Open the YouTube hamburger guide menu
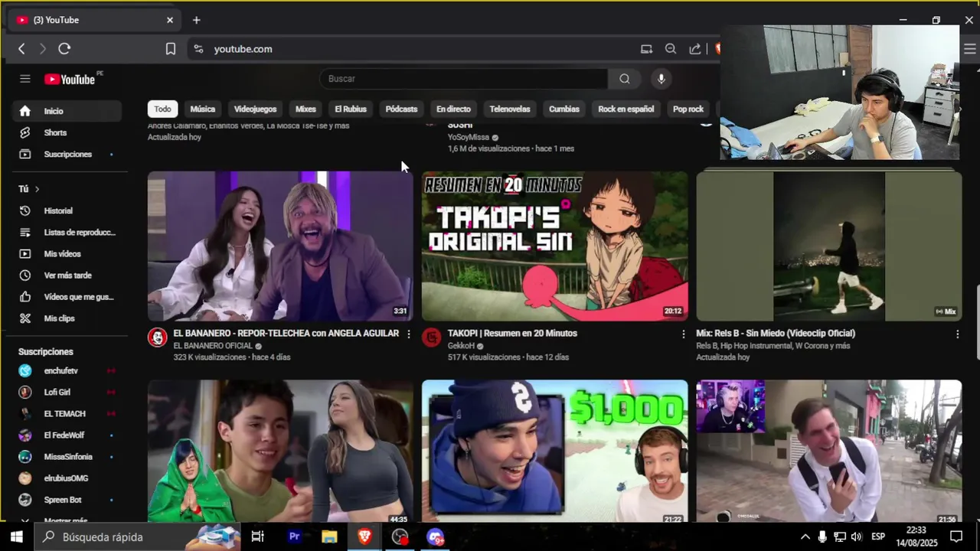Image resolution: width=980 pixels, height=551 pixels. point(25,79)
